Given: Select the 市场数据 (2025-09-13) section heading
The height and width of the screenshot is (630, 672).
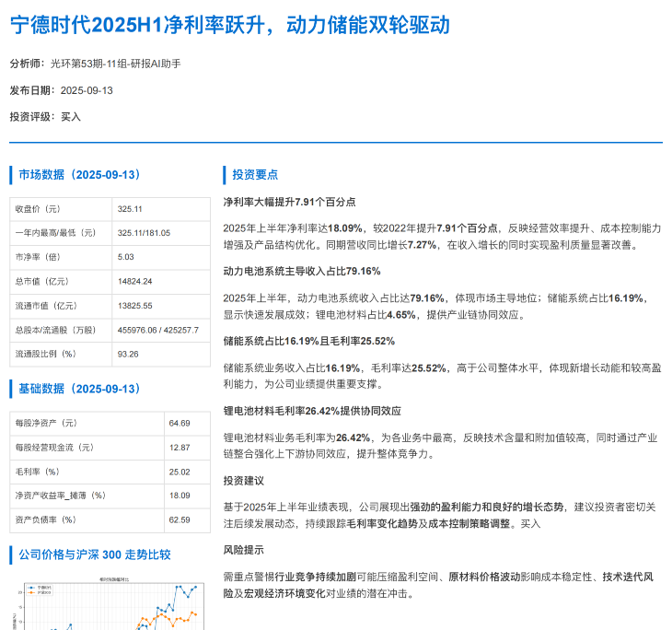Looking at the screenshot, I should click(80, 175).
